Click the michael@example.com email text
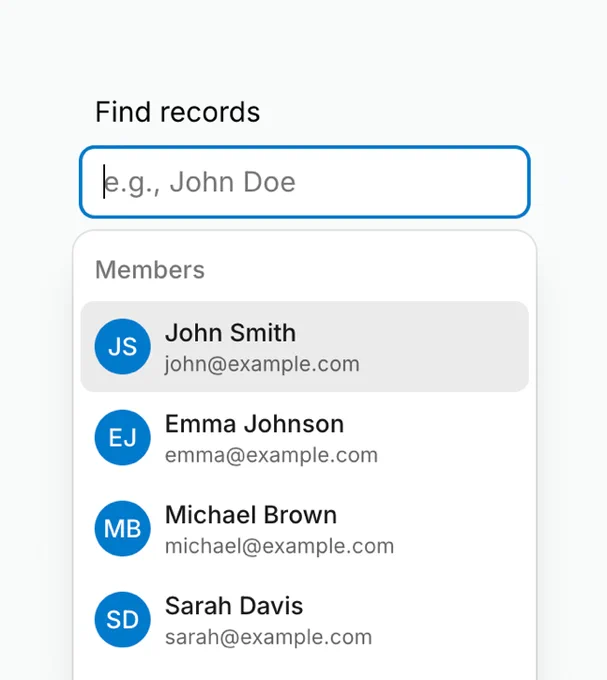The height and width of the screenshot is (680, 607). point(279,546)
